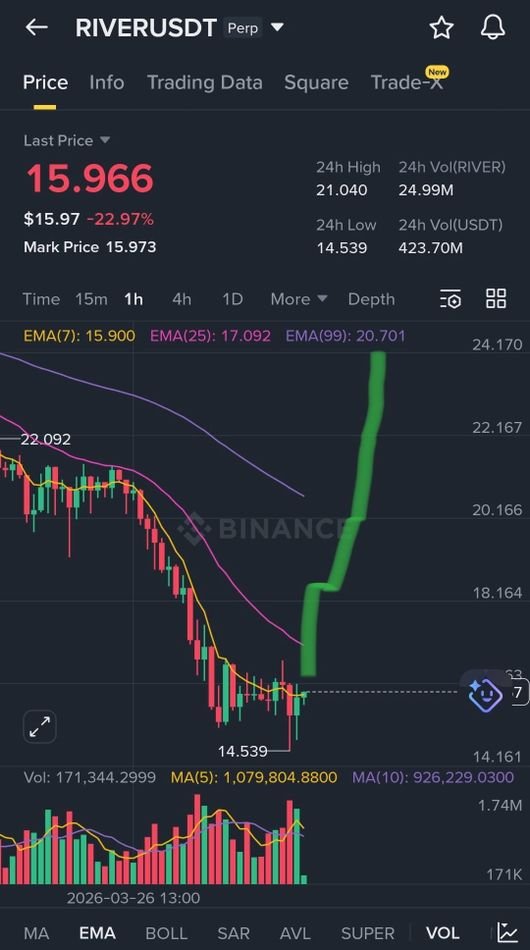Expand chart to fullscreen with arrows icon
The height and width of the screenshot is (950, 530).
point(40,726)
